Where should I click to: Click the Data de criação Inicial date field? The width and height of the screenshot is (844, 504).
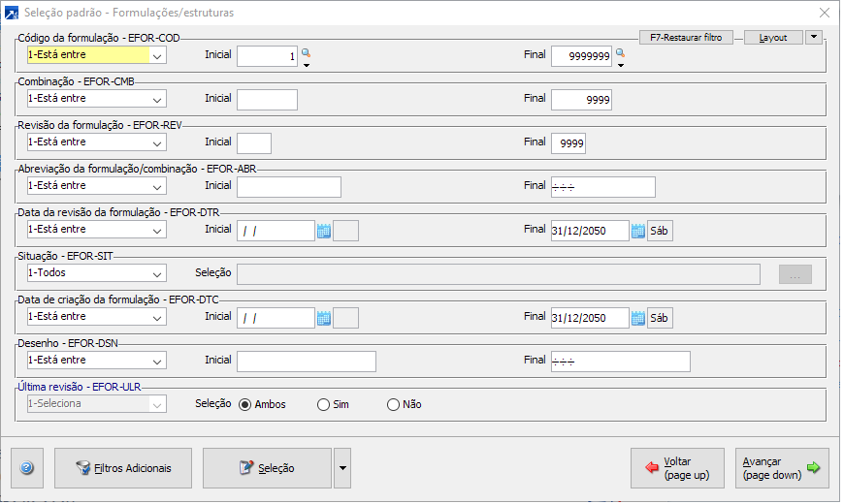(276, 318)
